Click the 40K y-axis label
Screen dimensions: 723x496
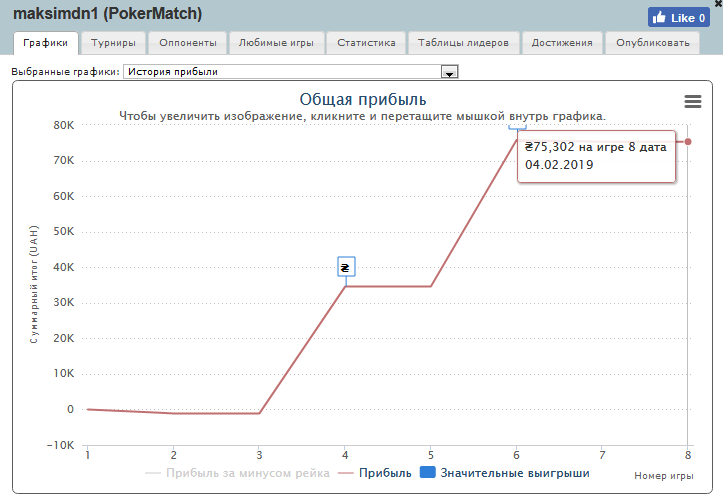[x=63, y=267]
